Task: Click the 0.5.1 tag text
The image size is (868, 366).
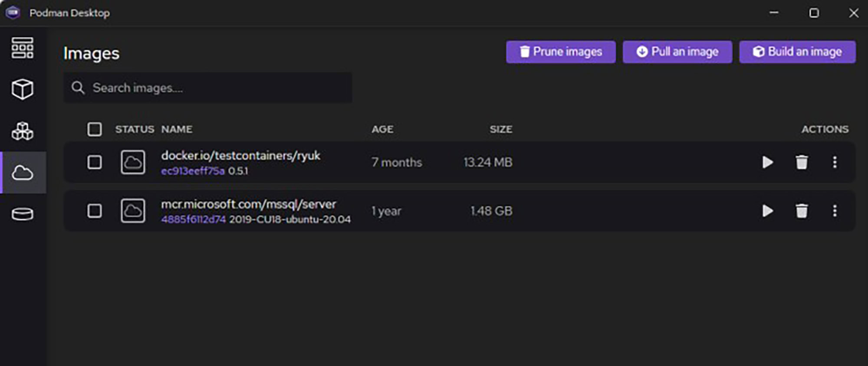Action: 238,171
